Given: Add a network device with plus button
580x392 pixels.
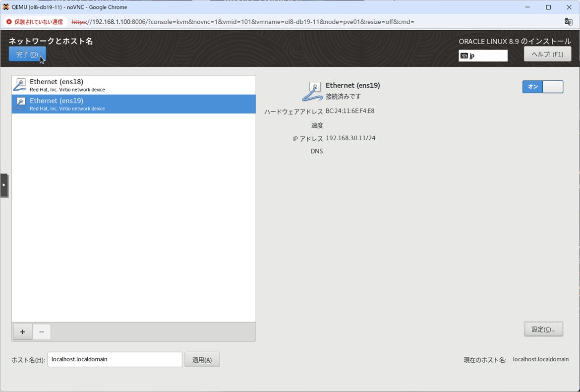Looking at the screenshot, I should click(23, 332).
